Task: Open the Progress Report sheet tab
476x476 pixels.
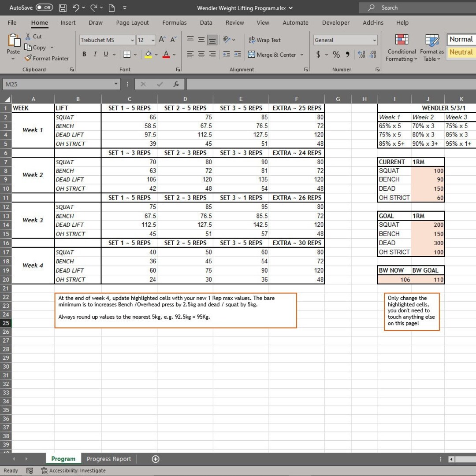Action: [108, 459]
